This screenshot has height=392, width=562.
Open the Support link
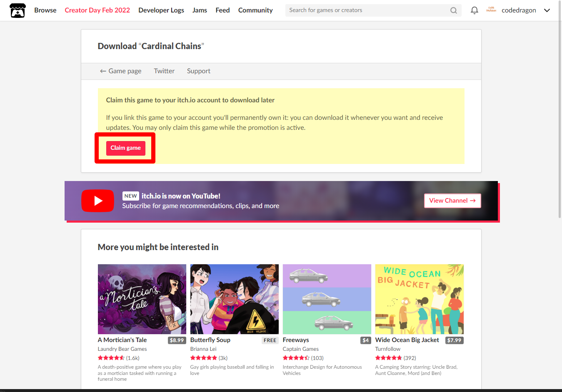point(199,71)
